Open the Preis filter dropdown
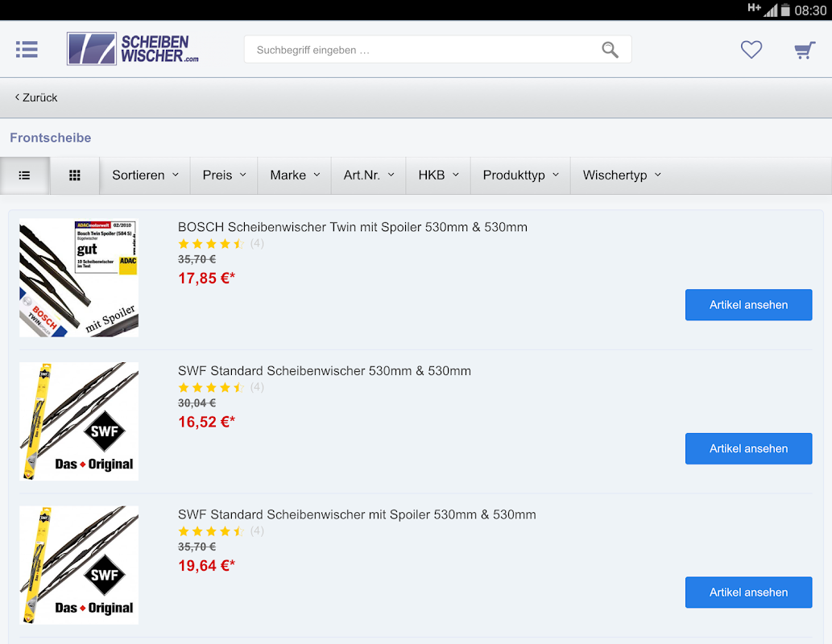832x644 pixels. (x=224, y=175)
